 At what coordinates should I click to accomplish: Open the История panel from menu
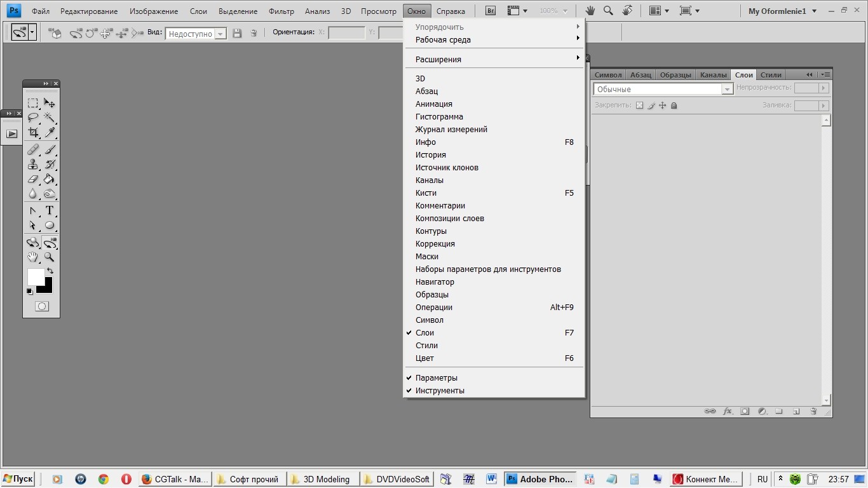coord(494,154)
